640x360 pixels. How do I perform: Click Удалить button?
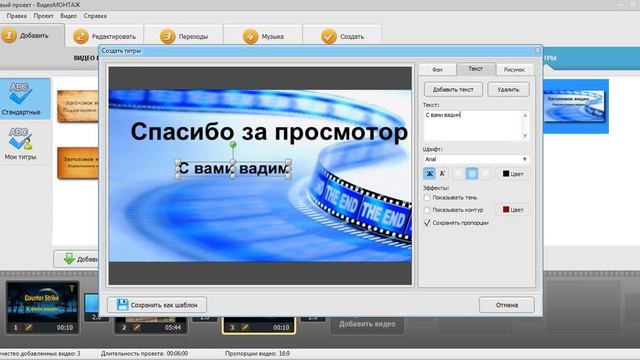(x=508, y=89)
